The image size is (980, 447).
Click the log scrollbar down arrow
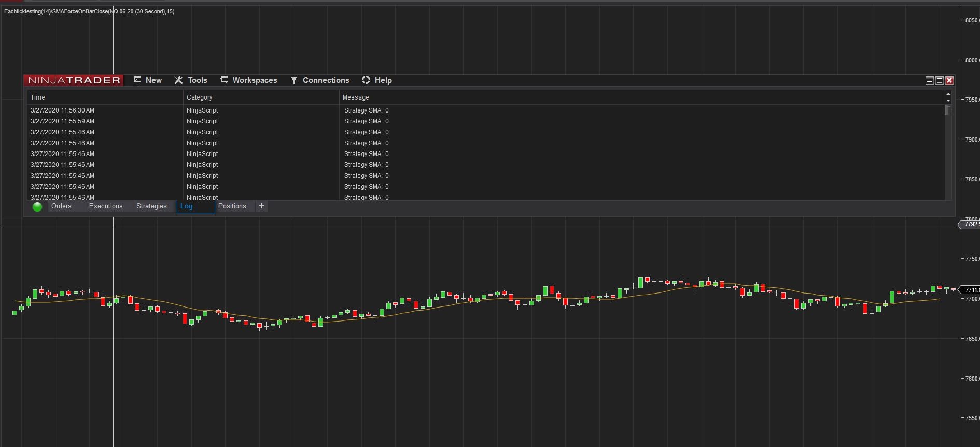(x=948, y=100)
